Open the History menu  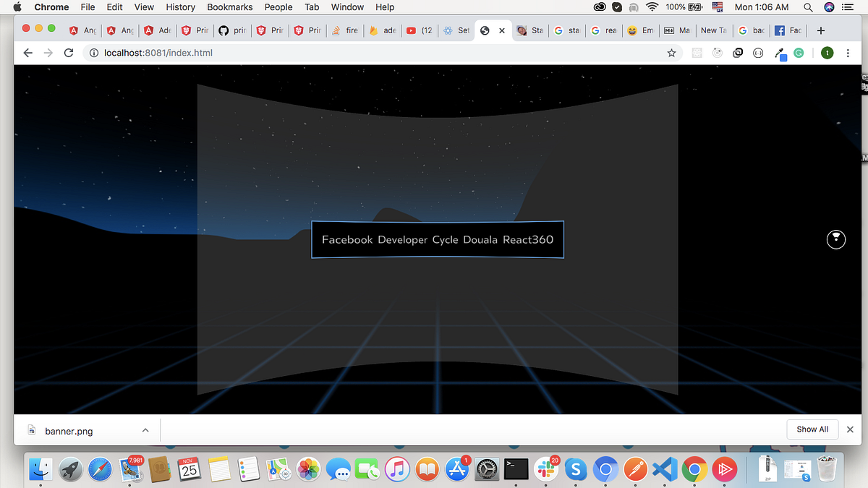pos(179,7)
